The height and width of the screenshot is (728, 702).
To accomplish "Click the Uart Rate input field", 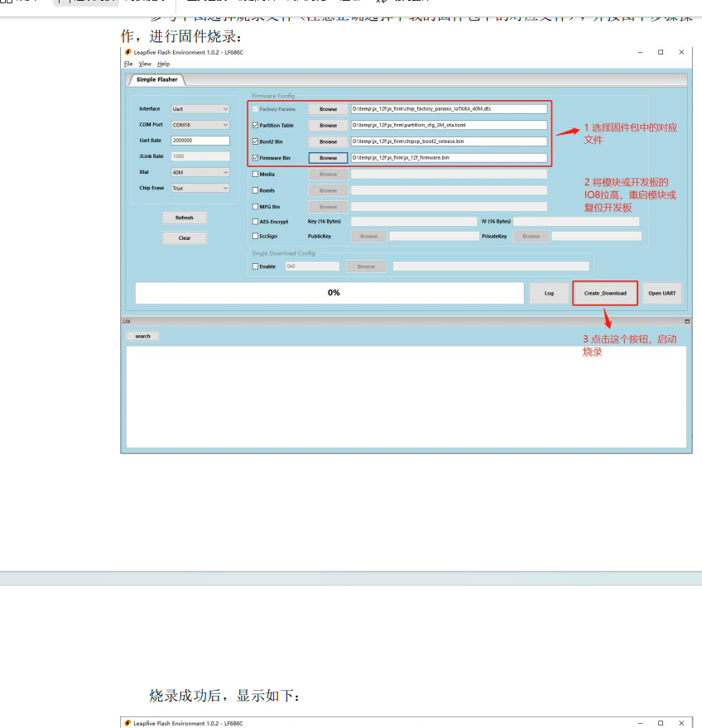I will pos(200,141).
